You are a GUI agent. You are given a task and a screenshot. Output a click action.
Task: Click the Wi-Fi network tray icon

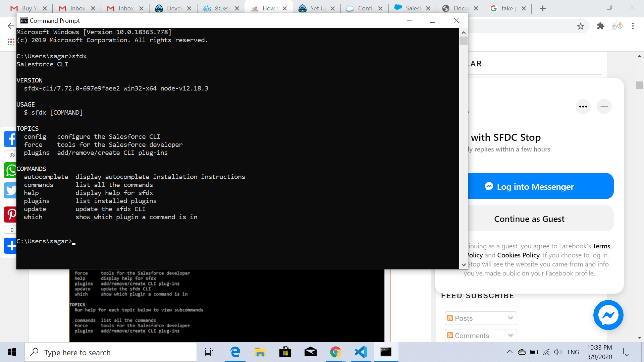546,352
